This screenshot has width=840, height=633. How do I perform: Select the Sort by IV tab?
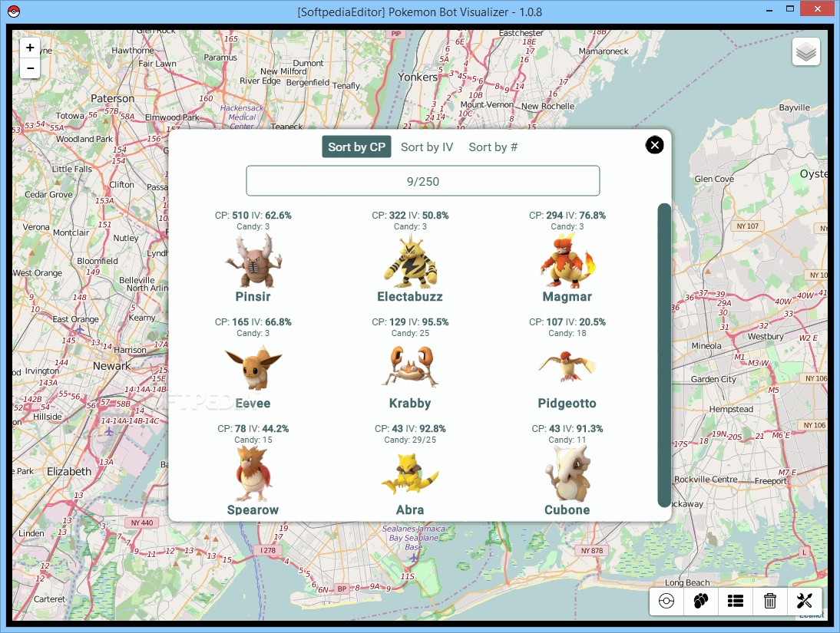tap(427, 147)
